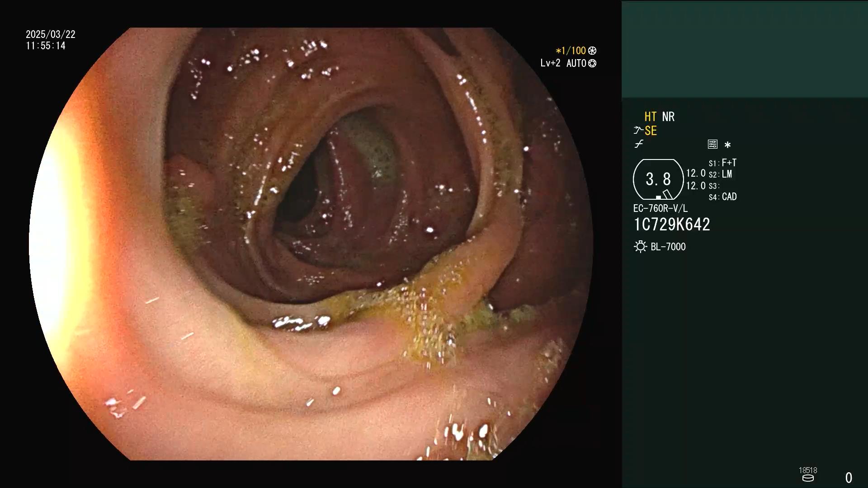Click the structure emphasis curve icon beside SE
Screen dimensions: 868x488
click(x=638, y=131)
